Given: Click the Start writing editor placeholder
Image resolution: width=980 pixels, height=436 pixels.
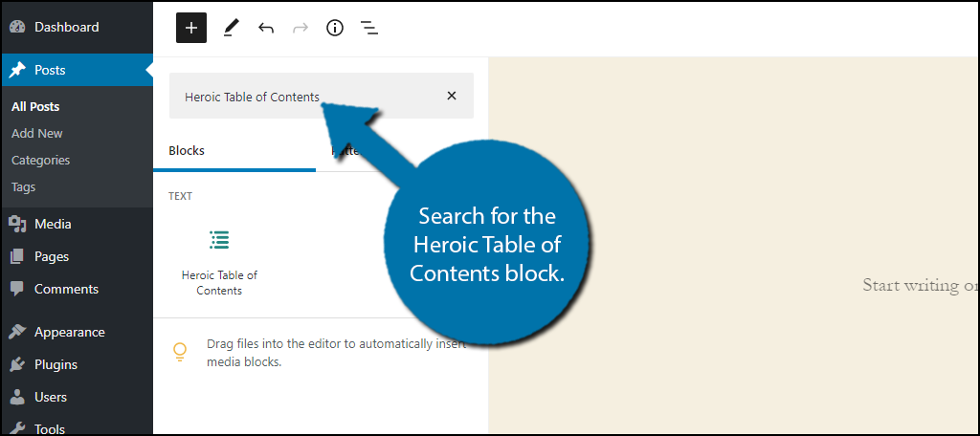Looking at the screenshot, I should click(x=920, y=286).
